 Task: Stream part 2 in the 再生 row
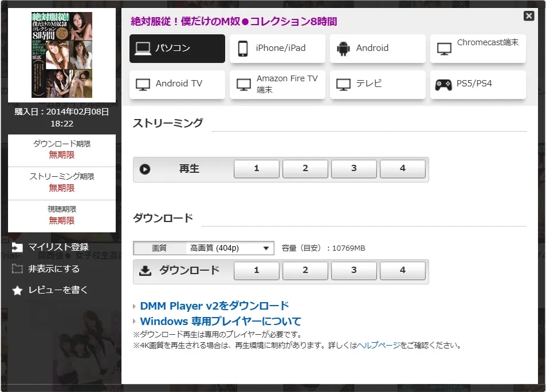[x=305, y=169]
